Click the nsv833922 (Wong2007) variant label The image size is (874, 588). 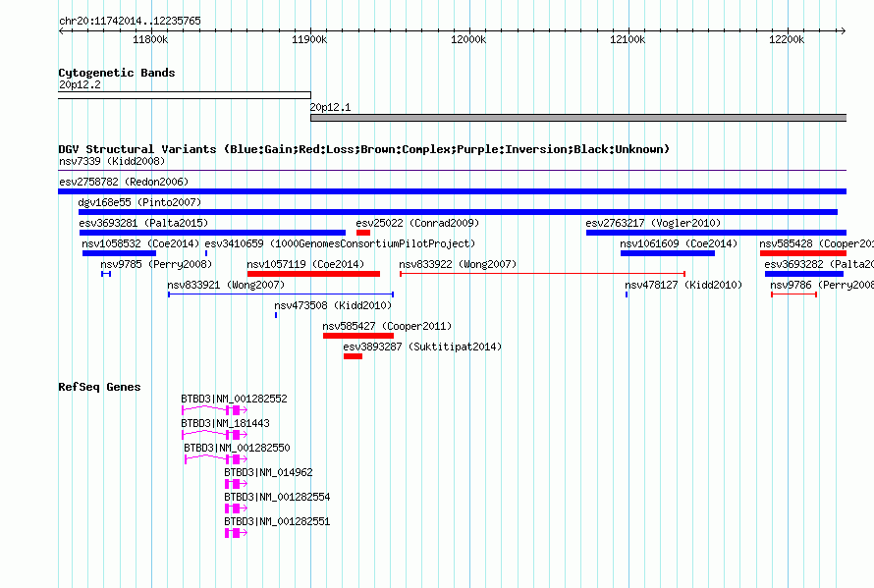click(x=458, y=264)
